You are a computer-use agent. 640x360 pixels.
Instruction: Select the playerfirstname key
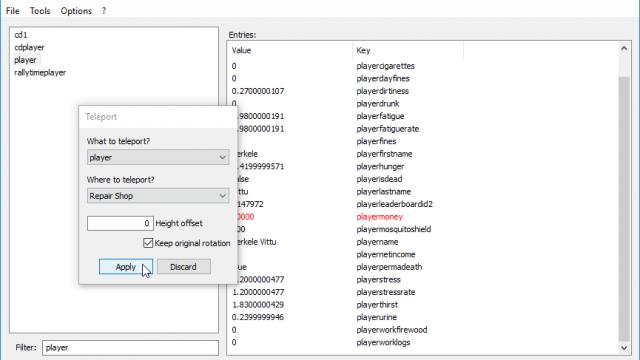point(384,154)
